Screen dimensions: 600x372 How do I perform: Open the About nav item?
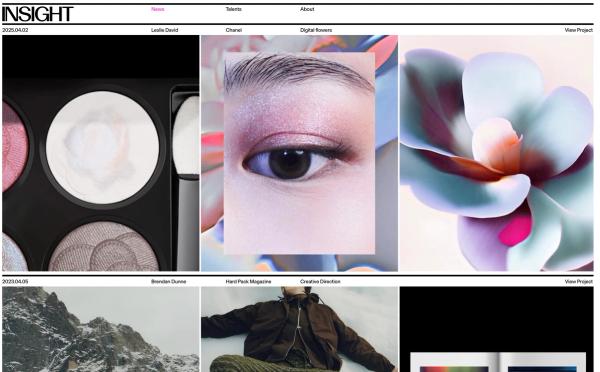(307, 9)
